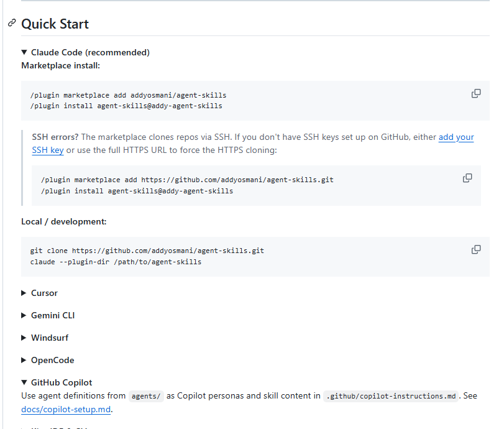The width and height of the screenshot is (504, 429).
Task: Expand the Cursor section
Action: [x=40, y=293]
